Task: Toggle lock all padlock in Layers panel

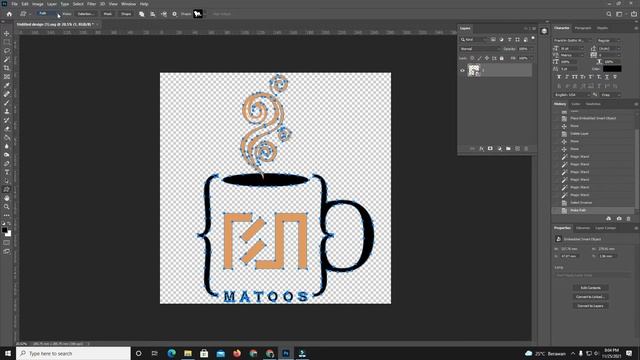Action: tap(502, 58)
